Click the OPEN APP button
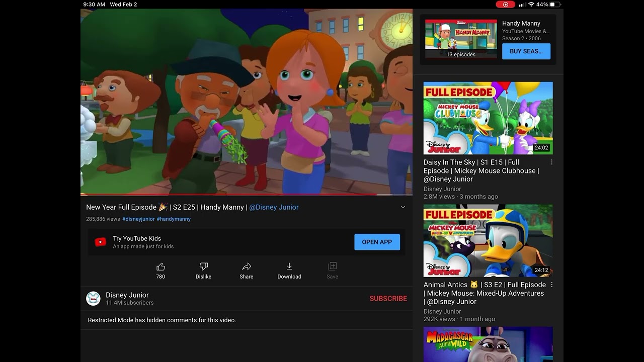This screenshot has width=644, height=362. pyautogui.click(x=377, y=242)
